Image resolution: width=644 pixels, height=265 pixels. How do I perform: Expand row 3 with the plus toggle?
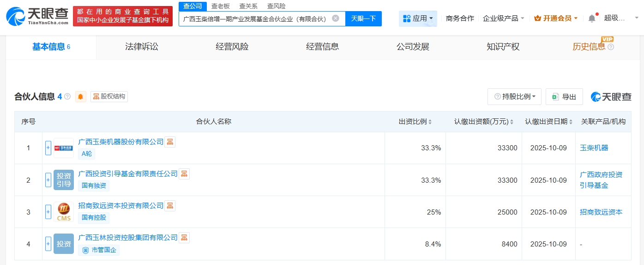48,212
